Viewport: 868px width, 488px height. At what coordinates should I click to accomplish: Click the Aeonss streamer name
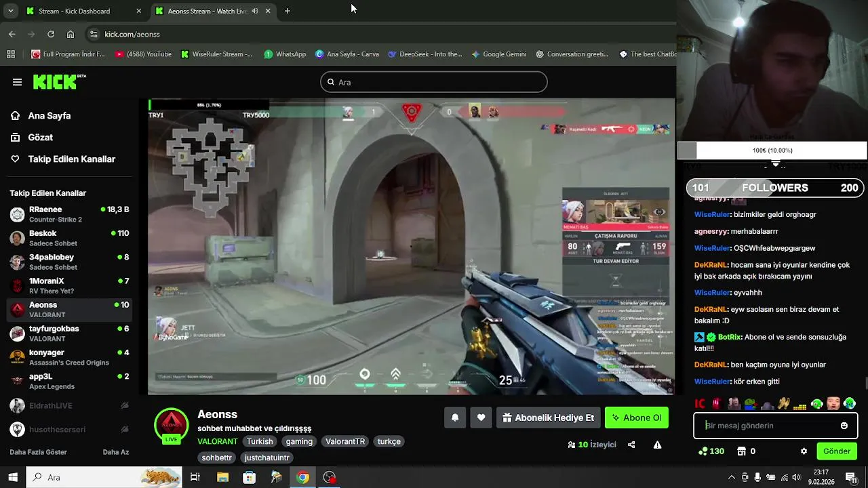click(x=217, y=414)
